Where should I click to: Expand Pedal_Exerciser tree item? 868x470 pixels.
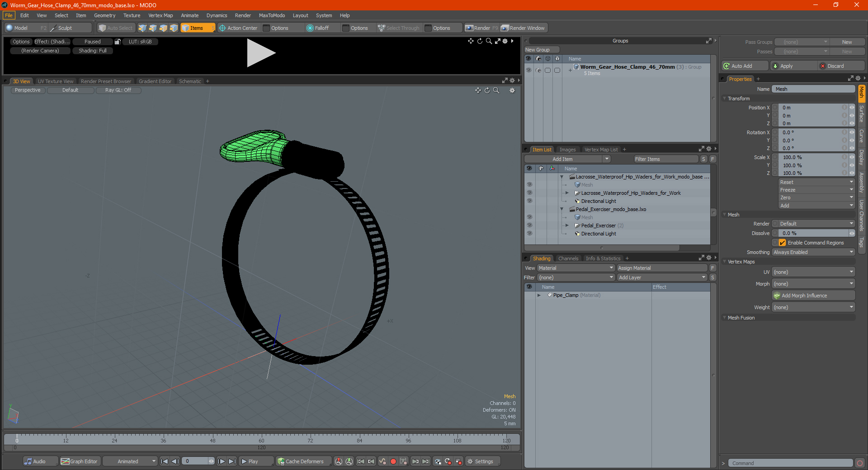point(567,226)
